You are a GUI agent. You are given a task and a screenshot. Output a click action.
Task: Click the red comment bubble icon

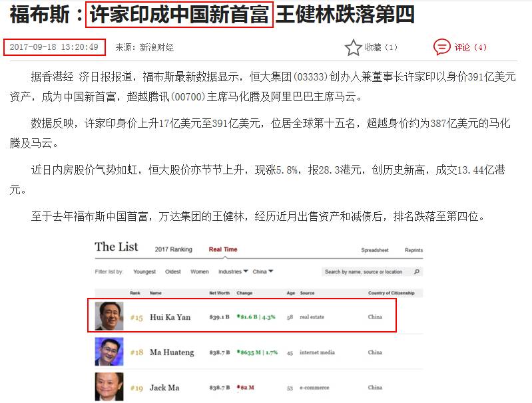coord(441,47)
